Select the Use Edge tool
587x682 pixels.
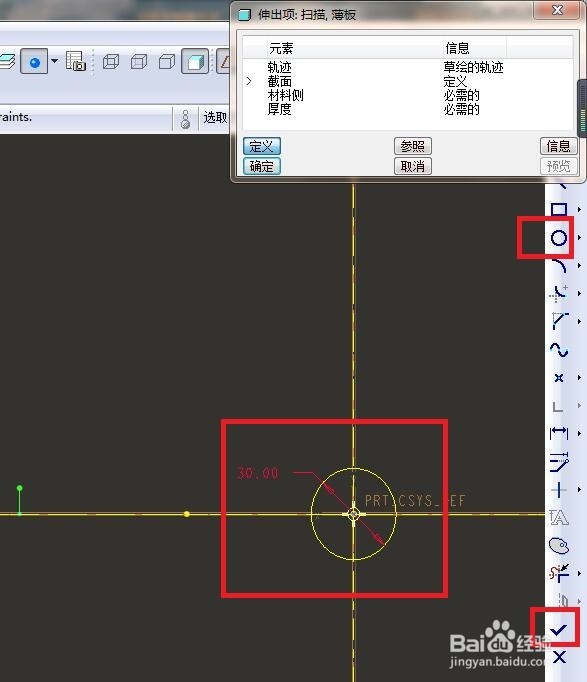pyautogui.click(x=558, y=406)
